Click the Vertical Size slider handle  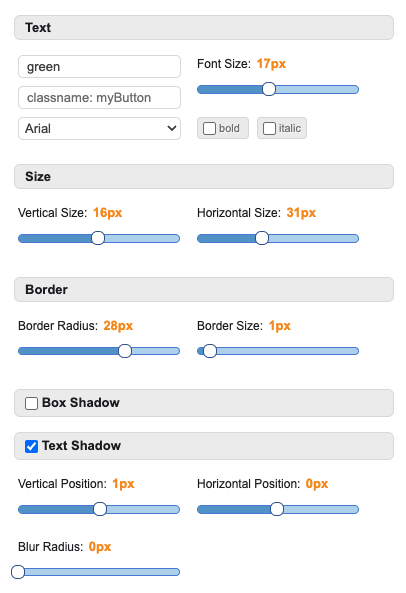pyautogui.click(x=98, y=238)
